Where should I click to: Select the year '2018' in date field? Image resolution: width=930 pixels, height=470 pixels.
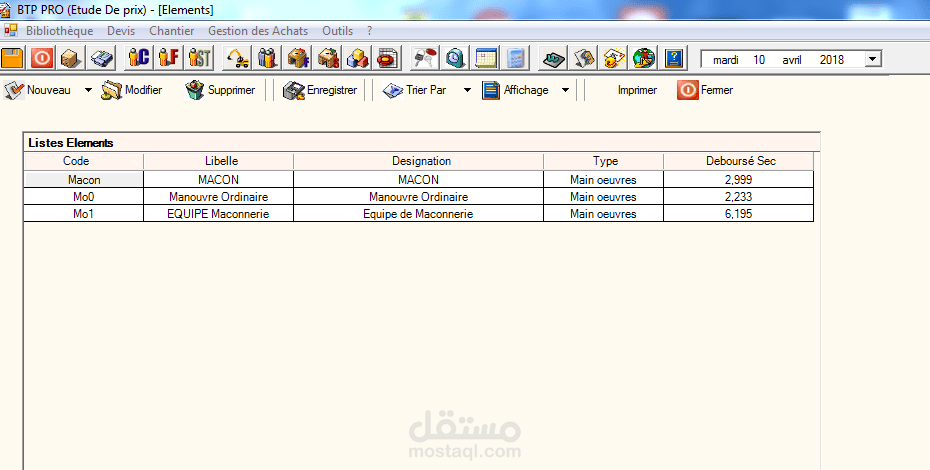click(832, 60)
